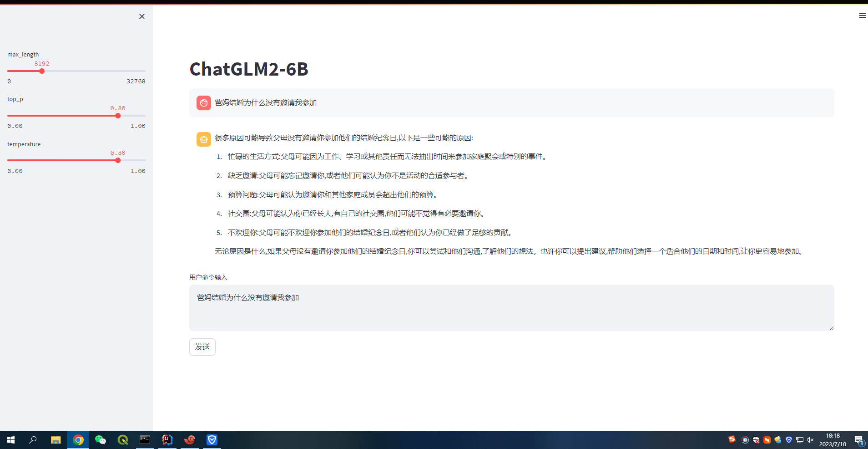Viewport: 868px width, 449px height.
Task: Click the yellow robot avatar icon
Action: click(x=204, y=139)
